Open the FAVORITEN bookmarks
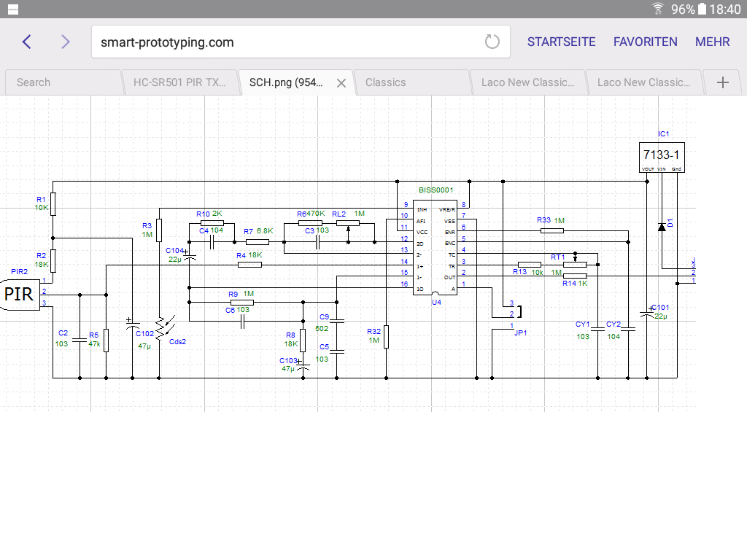 (645, 42)
